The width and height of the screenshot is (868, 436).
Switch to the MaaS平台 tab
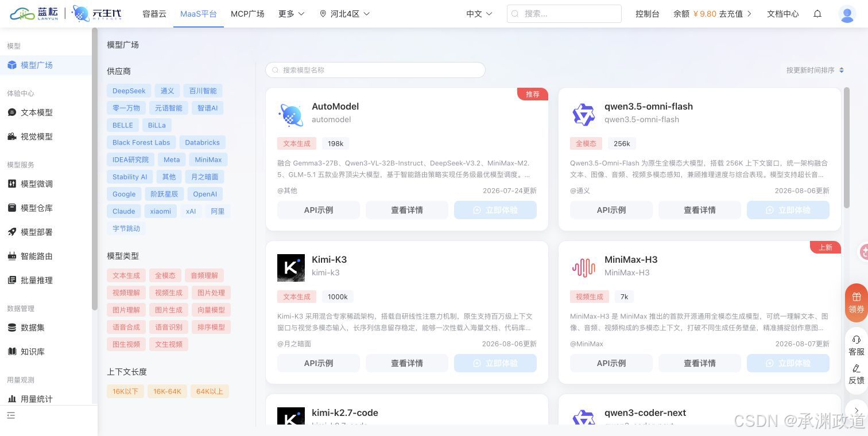[199, 14]
